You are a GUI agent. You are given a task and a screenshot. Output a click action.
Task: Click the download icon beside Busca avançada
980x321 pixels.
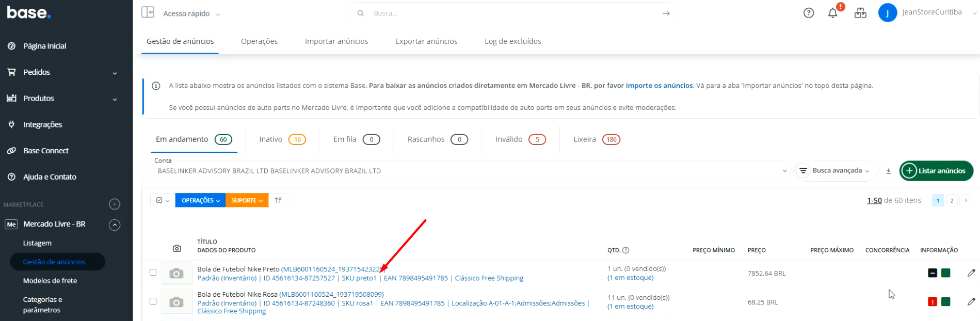tap(888, 171)
